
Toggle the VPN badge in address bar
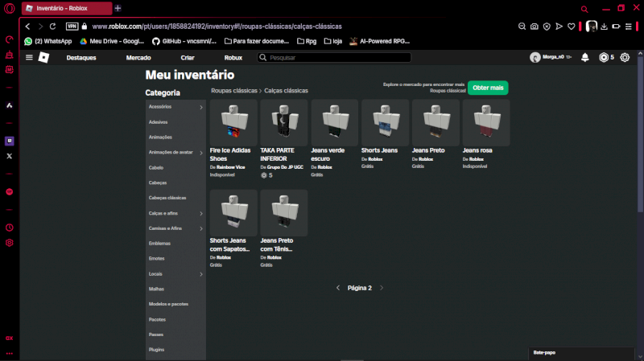72,27
